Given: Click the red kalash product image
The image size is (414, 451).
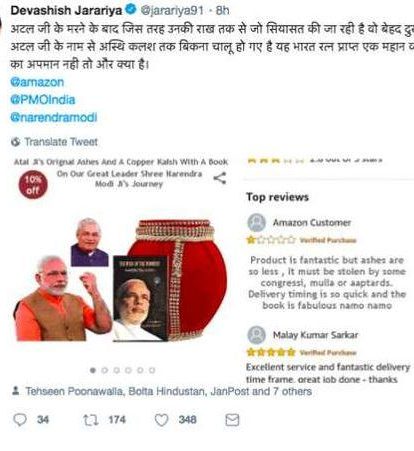Looking at the screenshot, I should (182, 279).
